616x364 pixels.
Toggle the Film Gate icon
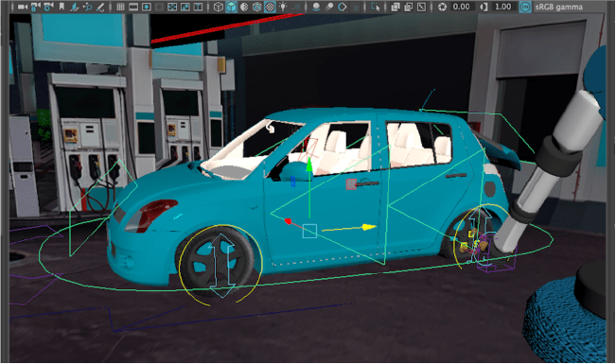tap(133, 7)
